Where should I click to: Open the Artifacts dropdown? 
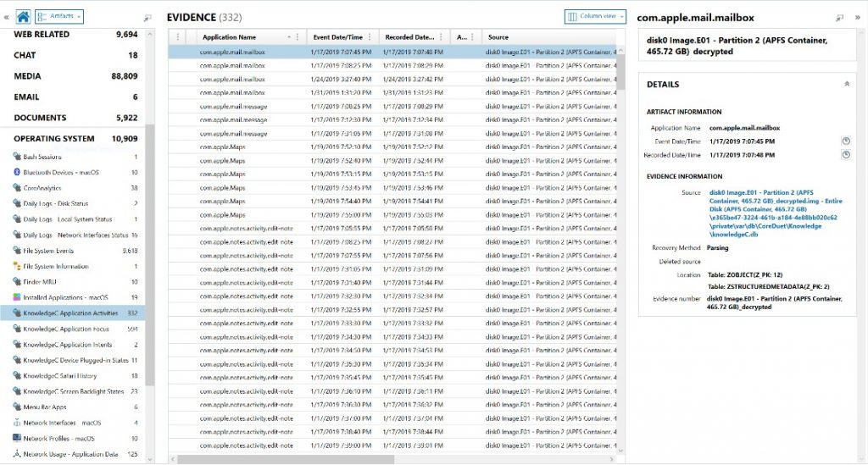pyautogui.click(x=59, y=17)
